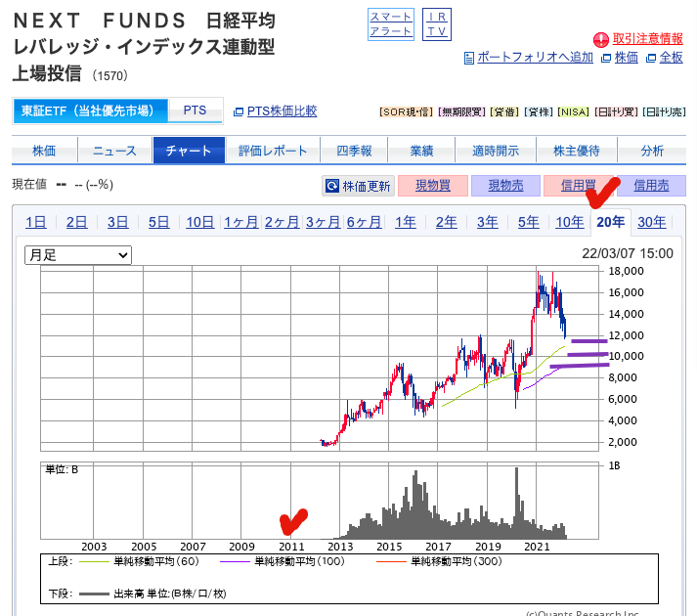The height and width of the screenshot is (616, 697).
Task: Open the 業績 tab
Action: (421, 151)
